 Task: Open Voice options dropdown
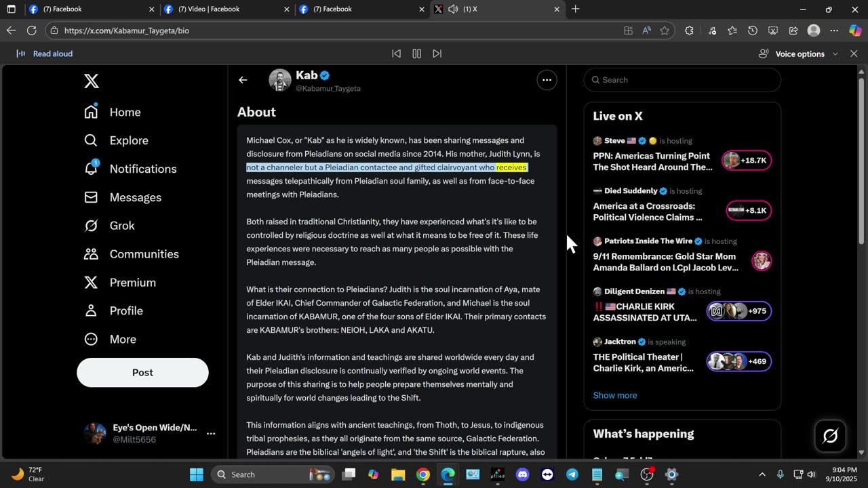click(799, 54)
